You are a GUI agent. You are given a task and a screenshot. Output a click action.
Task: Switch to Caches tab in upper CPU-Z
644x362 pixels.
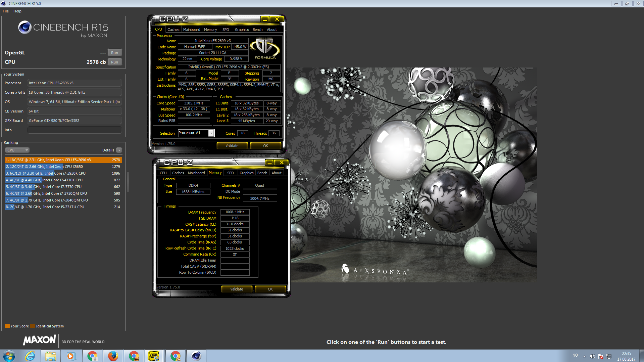(x=173, y=30)
